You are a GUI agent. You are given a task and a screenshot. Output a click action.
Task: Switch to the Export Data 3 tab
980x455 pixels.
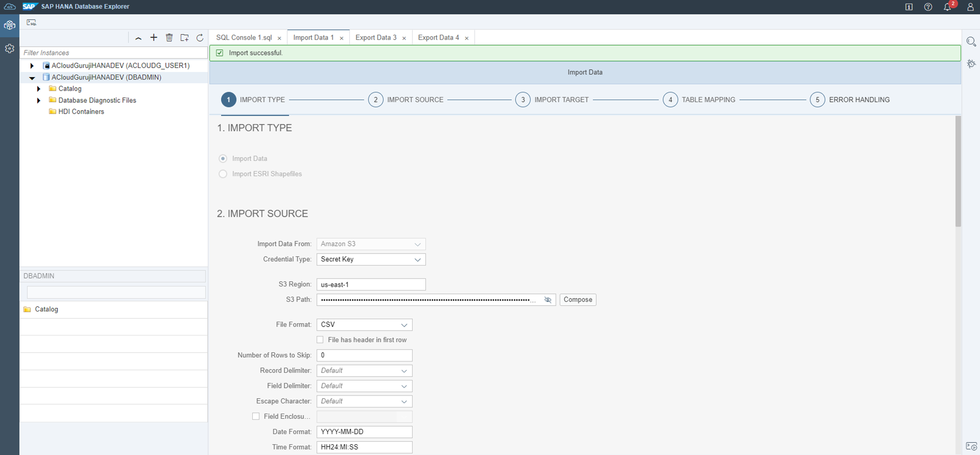(375, 38)
